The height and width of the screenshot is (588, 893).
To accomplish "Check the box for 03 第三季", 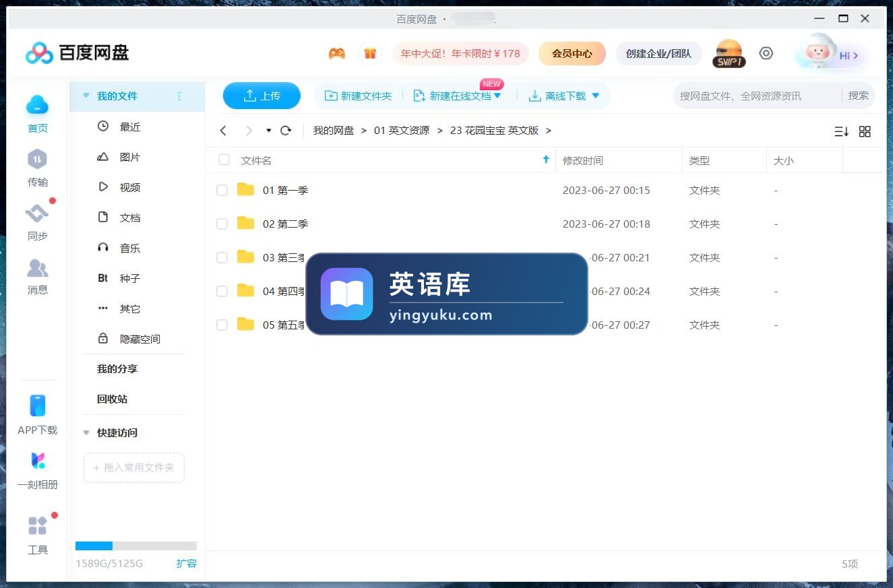I will (x=222, y=258).
